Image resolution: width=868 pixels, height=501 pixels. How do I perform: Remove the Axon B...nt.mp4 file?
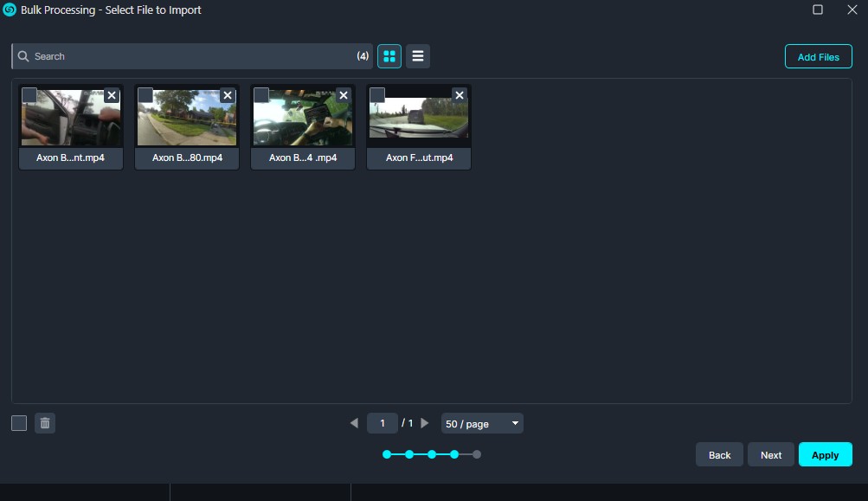(112, 95)
